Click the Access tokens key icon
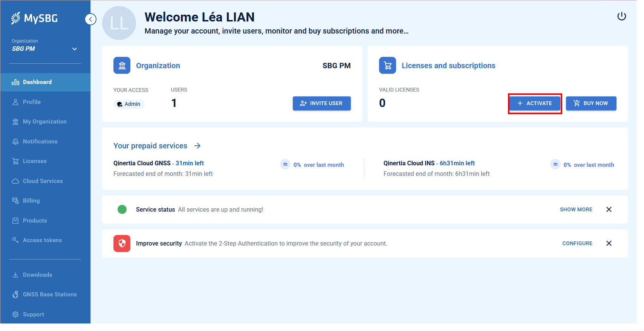 15,240
